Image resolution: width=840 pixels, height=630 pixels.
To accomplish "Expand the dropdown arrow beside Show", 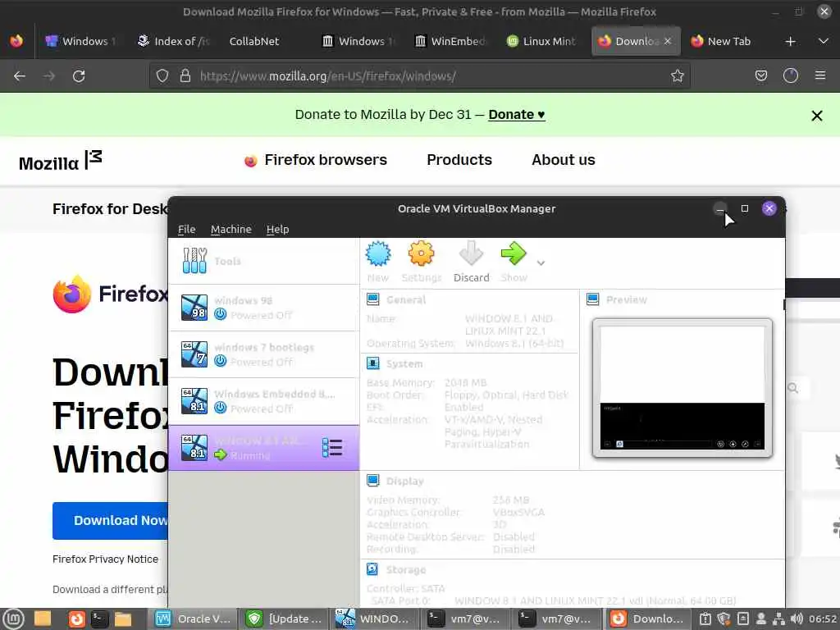I will pyautogui.click(x=541, y=263).
